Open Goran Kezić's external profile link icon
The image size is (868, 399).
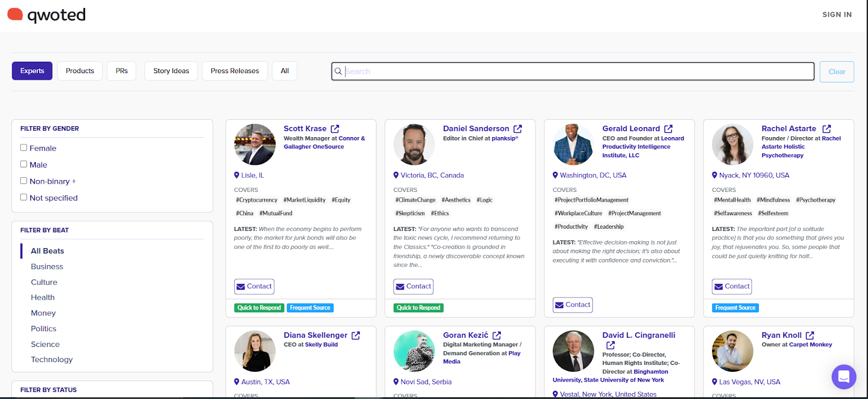(x=497, y=336)
